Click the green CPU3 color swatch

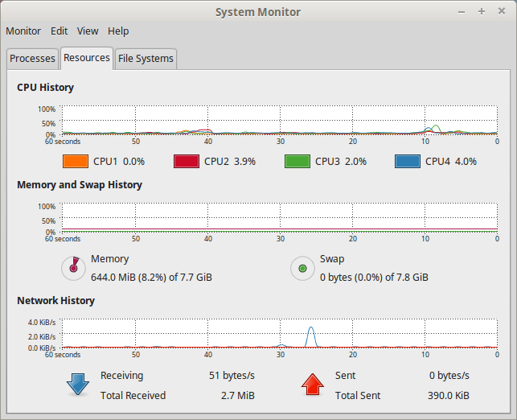tap(297, 162)
